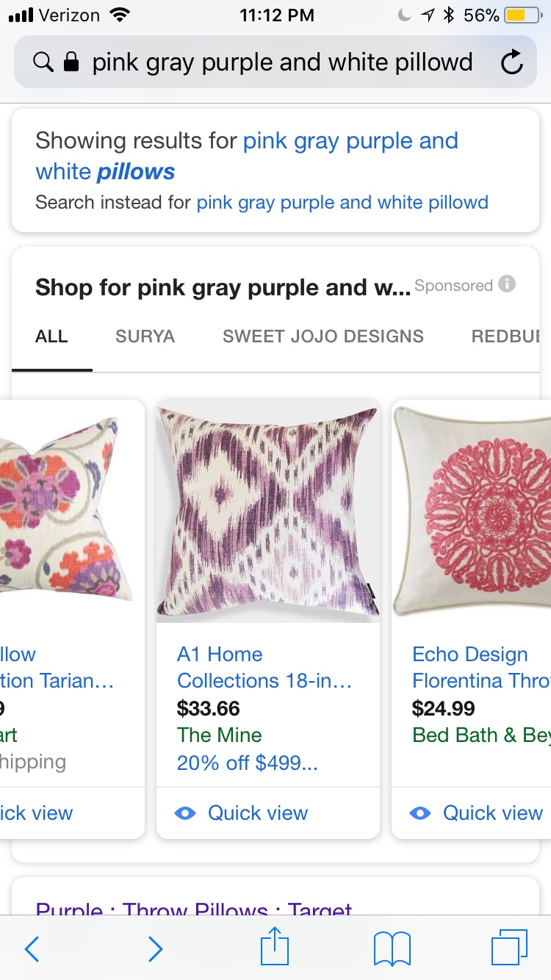Open the A1 Home Collections product link
The width and height of the screenshot is (551, 980).
pos(264,667)
